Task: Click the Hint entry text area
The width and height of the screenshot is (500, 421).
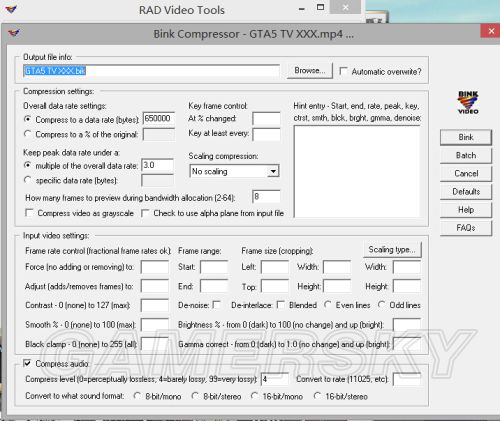Action: tap(357, 171)
